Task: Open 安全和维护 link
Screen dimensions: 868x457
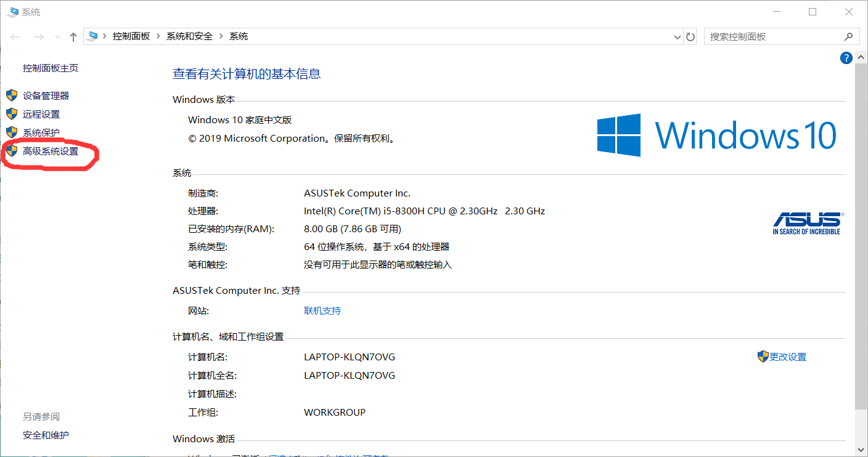Action: click(46, 435)
